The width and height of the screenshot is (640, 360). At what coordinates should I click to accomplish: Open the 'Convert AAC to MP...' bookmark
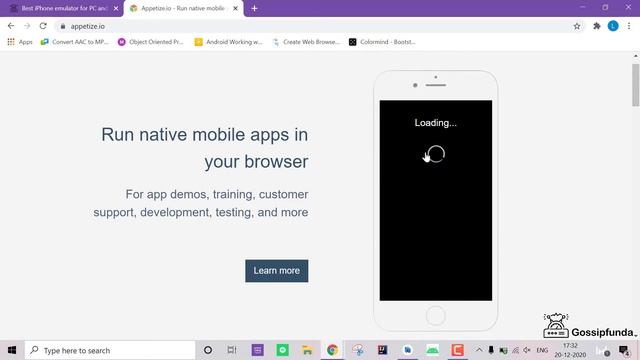[x=75, y=42]
